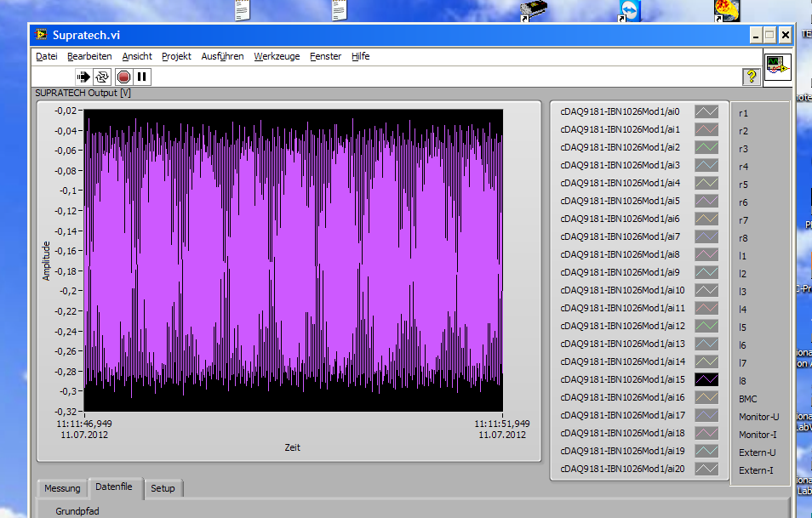
Task: Click the y-axis minimum value -0,32
Action: (x=66, y=412)
